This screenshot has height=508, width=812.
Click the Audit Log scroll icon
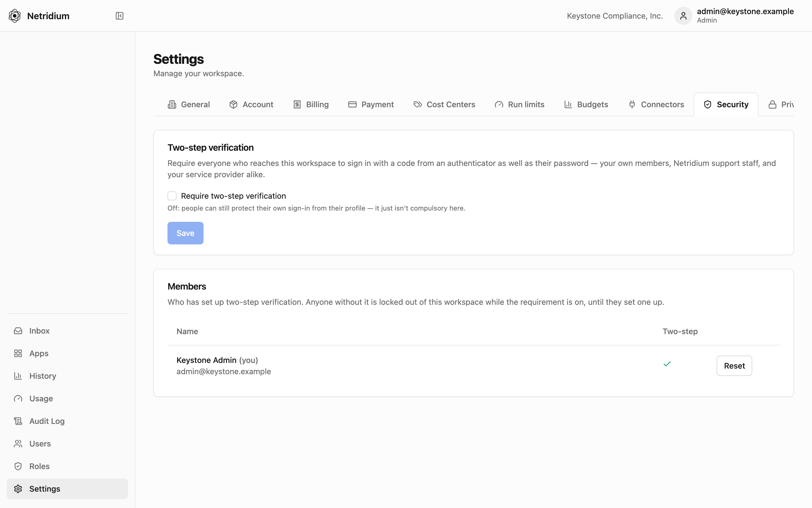18,421
